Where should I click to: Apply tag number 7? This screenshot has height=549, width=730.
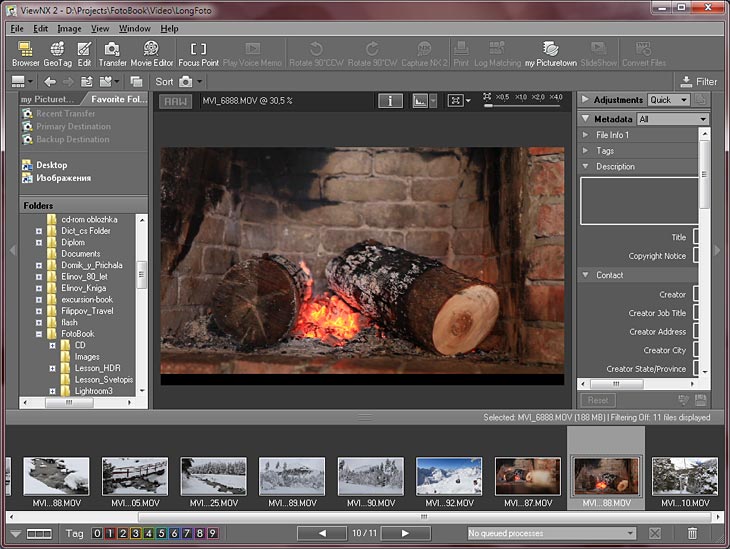[187, 533]
